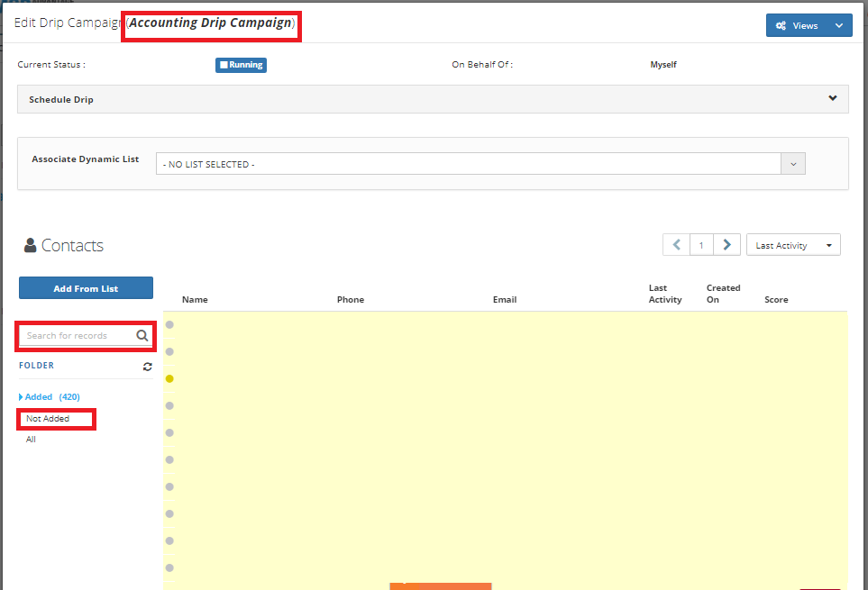Click the yellow status dot in list
Viewport: 868px width, 590px height.
click(x=169, y=379)
